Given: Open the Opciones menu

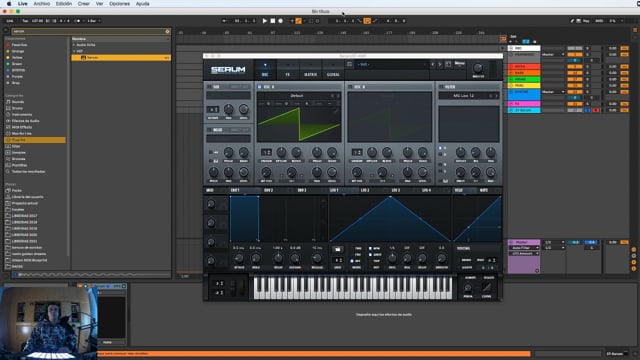Looking at the screenshot, I should click(119, 4).
